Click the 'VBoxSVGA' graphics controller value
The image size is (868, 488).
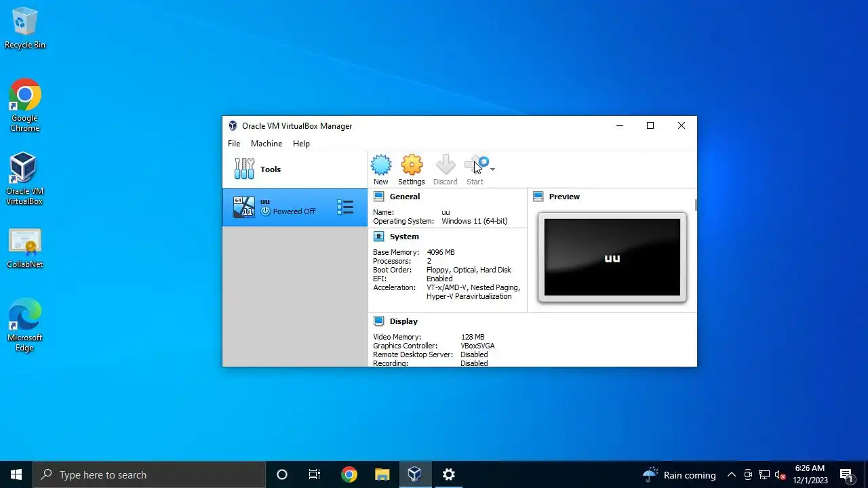(x=477, y=346)
